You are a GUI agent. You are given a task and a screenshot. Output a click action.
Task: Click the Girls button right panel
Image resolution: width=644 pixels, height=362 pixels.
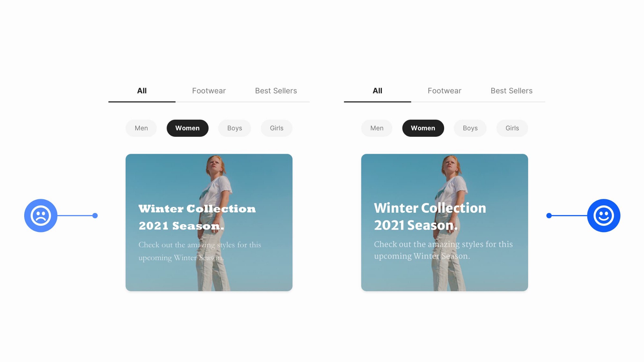click(x=512, y=128)
